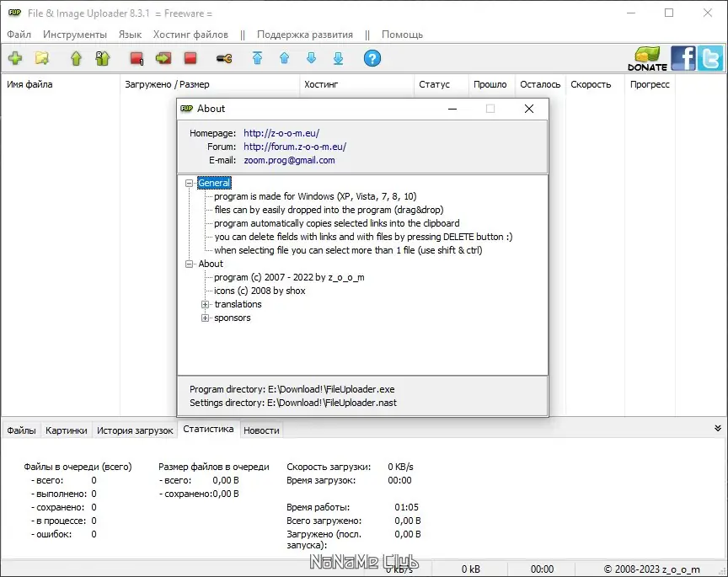
Task: Click the Скорость column header
Action: click(595, 84)
